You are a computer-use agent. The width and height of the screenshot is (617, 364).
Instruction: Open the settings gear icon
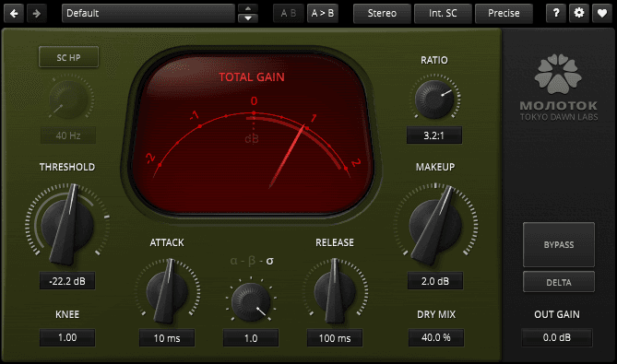[579, 14]
